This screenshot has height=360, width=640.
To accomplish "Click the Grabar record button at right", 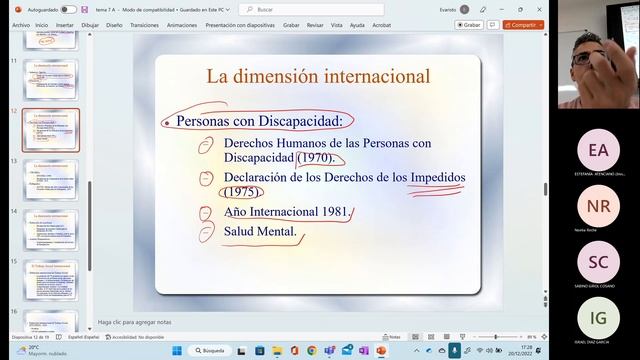I will point(469,25).
